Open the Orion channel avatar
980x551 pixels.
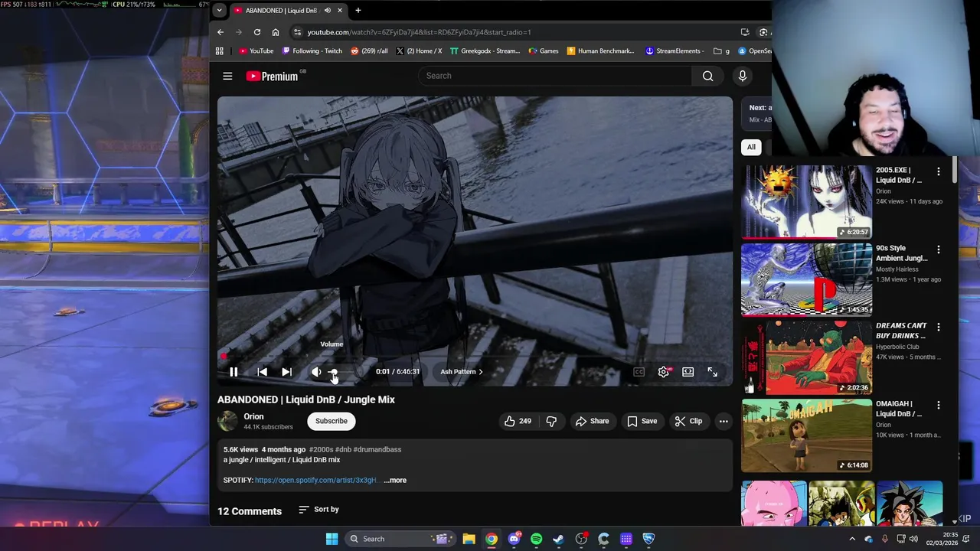(227, 421)
